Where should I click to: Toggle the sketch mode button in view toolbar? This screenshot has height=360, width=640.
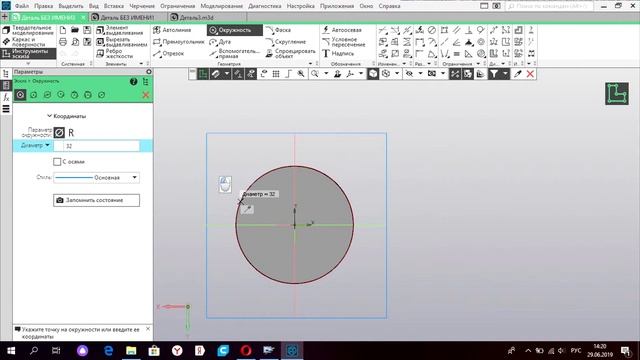[x=203, y=74]
